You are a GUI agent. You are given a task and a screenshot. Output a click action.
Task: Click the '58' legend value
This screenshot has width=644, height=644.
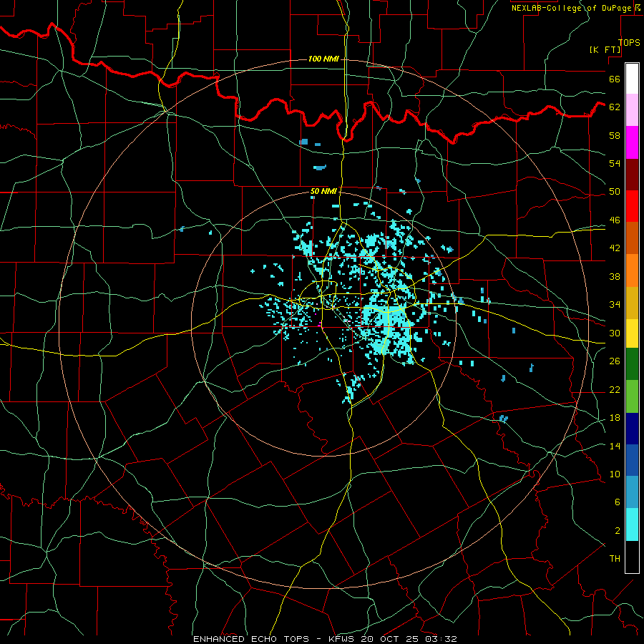(x=615, y=135)
